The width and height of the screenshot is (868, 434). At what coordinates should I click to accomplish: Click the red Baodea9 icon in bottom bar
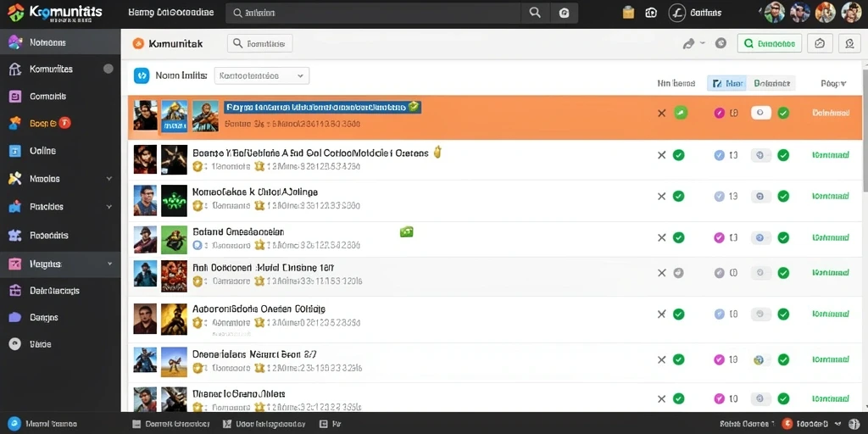787,424
